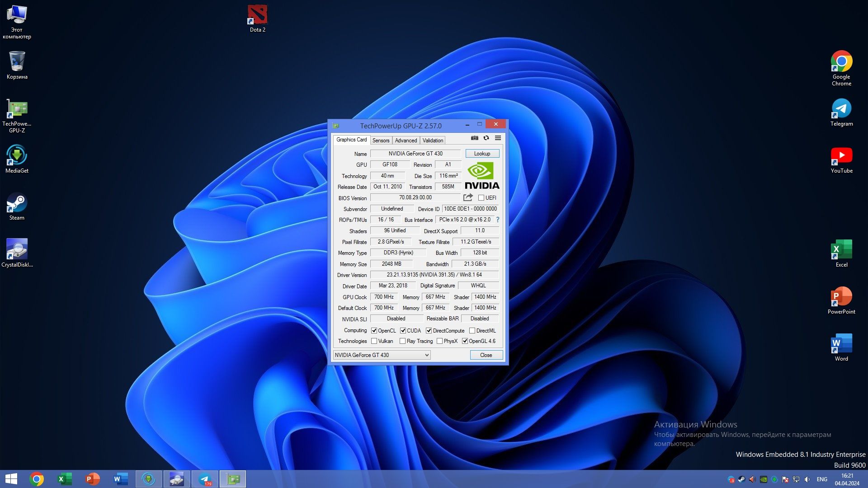This screenshot has width=868, height=488.
Task: Select the PowerPoint desktop shortcut
Action: click(x=841, y=300)
